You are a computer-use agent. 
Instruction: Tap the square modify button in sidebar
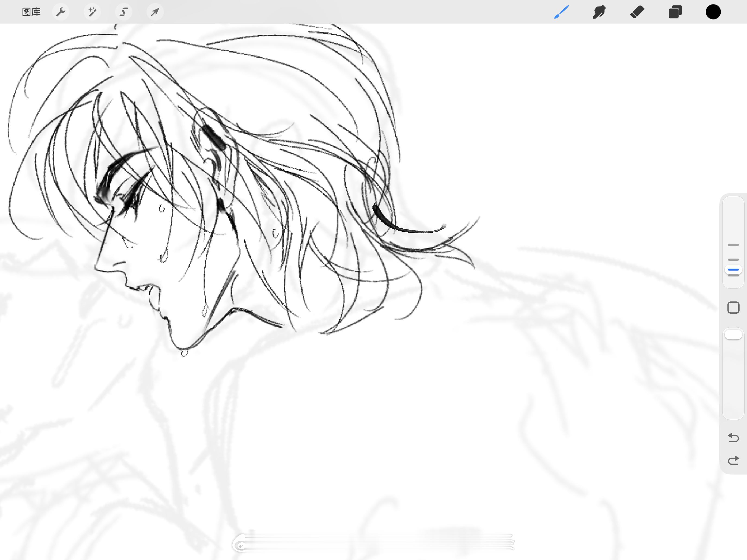733,307
